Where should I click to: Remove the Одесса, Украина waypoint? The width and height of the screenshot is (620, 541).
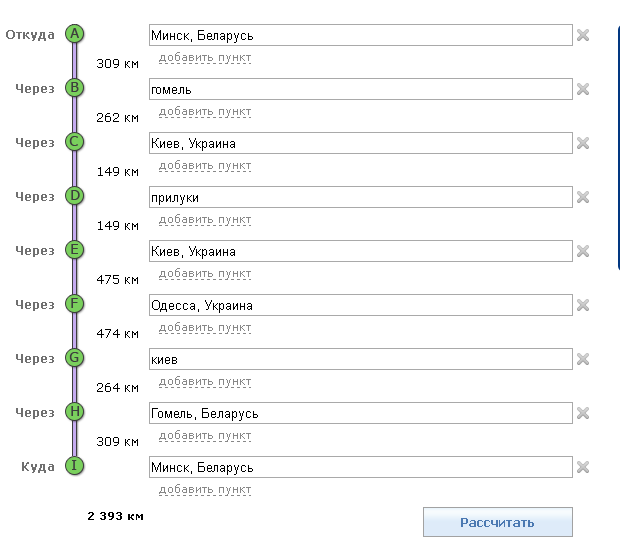coord(583,305)
